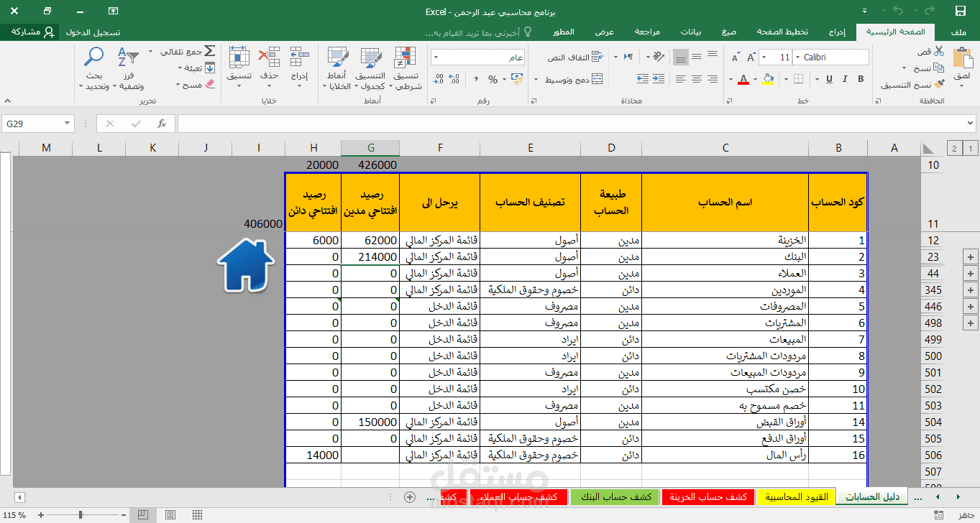Click the Fill Color bucket icon
This screenshot has height=523, width=980.
(768, 79)
